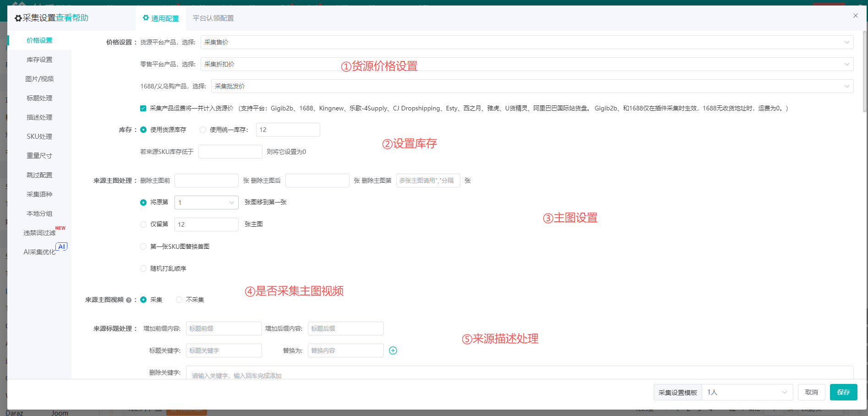Open the 查看帮助 link
868x416 pixels.
pyautogui.click(x=72, y=18)
